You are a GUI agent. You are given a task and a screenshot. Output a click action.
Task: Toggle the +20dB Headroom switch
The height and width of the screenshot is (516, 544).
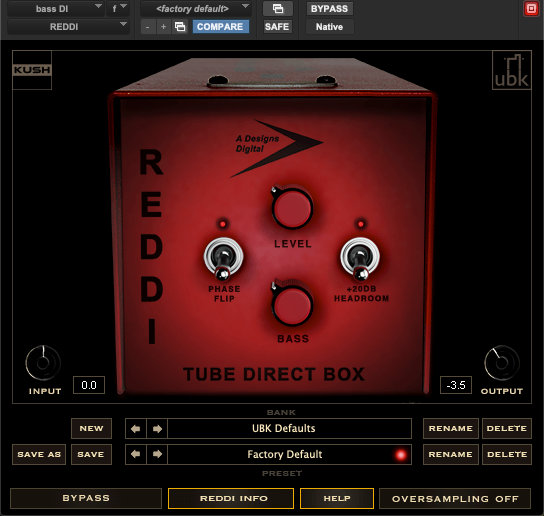click(360, 258)
